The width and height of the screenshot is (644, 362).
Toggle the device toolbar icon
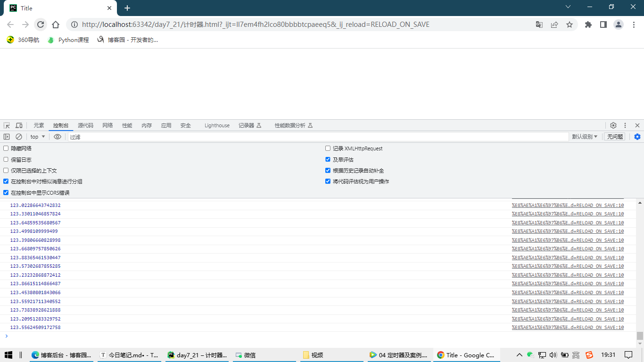pos(19,125)
